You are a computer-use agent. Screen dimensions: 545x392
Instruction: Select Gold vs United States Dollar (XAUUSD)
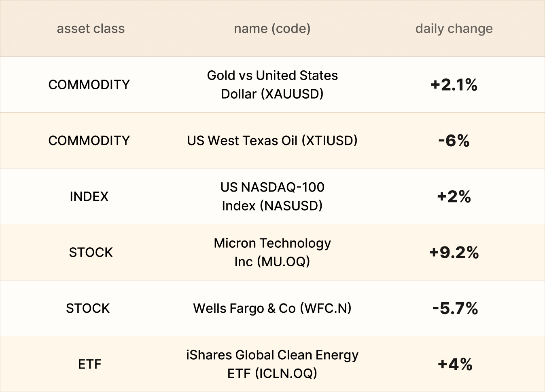pos(272,84)
